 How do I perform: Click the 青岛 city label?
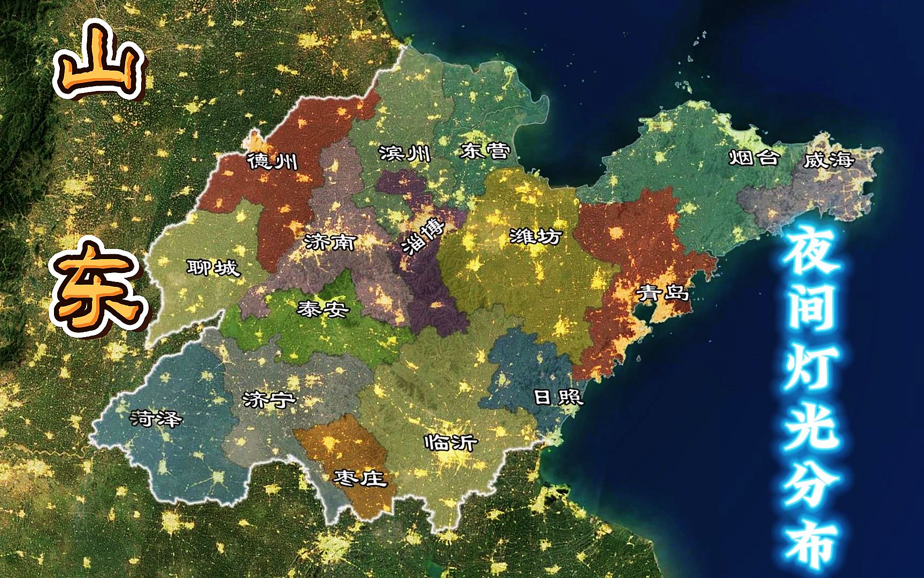click(x=663, y=293)
